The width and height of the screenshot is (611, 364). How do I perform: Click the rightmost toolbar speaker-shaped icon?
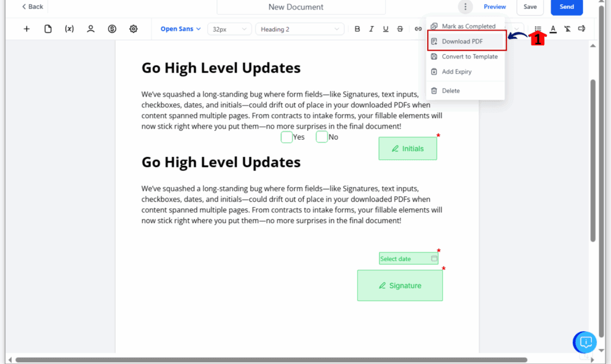(582, 29)
